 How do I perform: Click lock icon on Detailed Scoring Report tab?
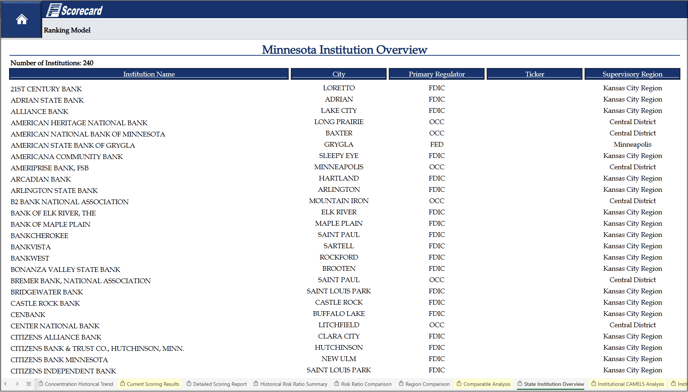[x=189, y=384]
